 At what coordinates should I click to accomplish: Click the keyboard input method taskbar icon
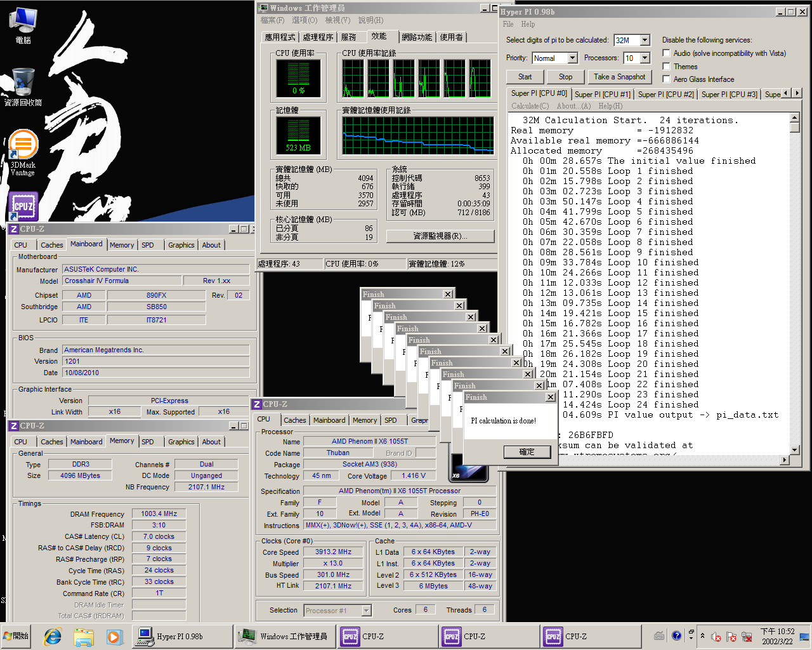tap(659, 635)
